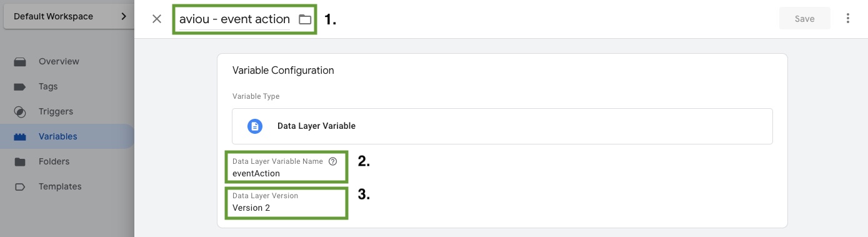Navigate to the Triggers section
Image resolution: width=868 pixels, height=237 pixels.
pos(56,111)
